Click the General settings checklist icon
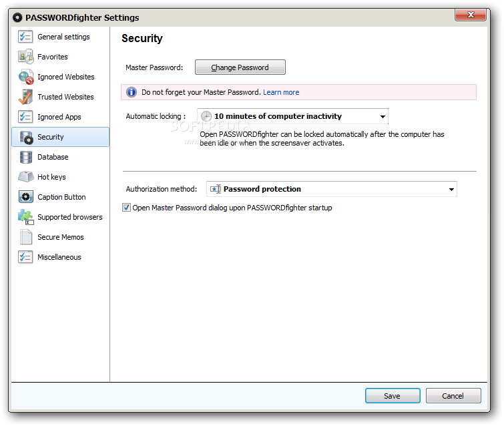 click(25, 37)
